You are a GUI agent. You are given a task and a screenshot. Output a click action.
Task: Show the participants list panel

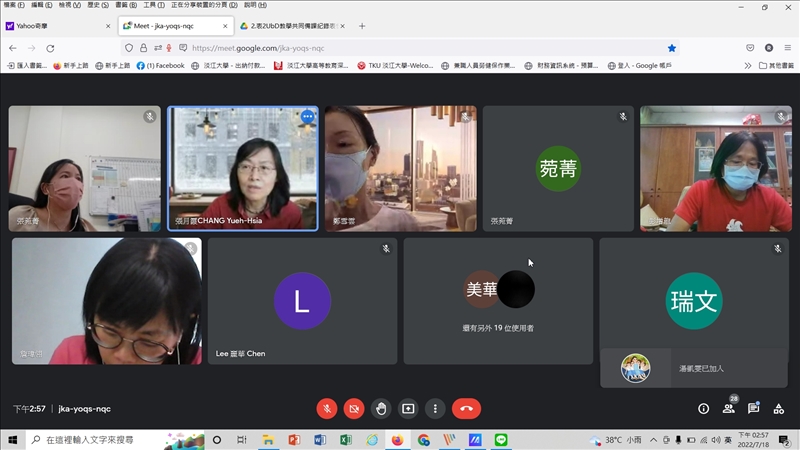pos(729,408)
